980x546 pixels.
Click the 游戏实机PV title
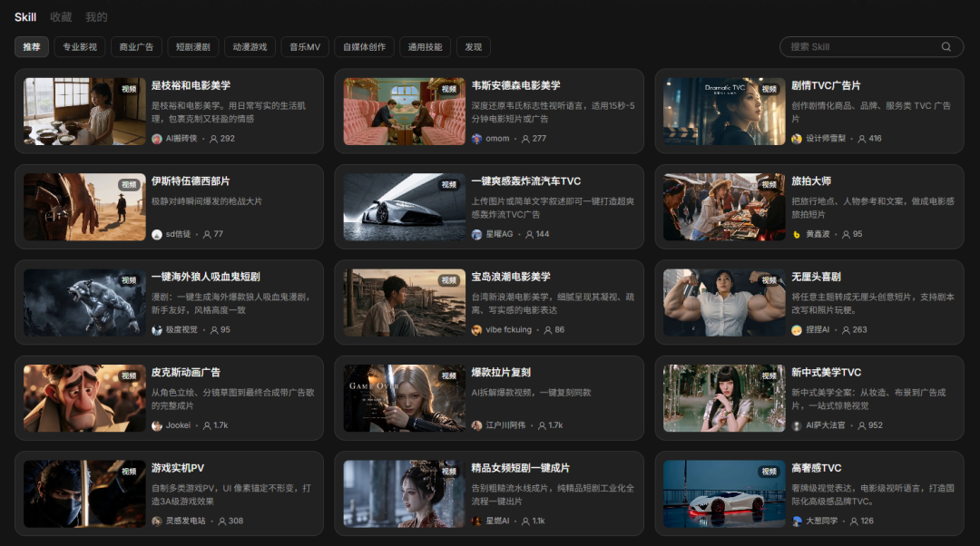tap(178, 468)
